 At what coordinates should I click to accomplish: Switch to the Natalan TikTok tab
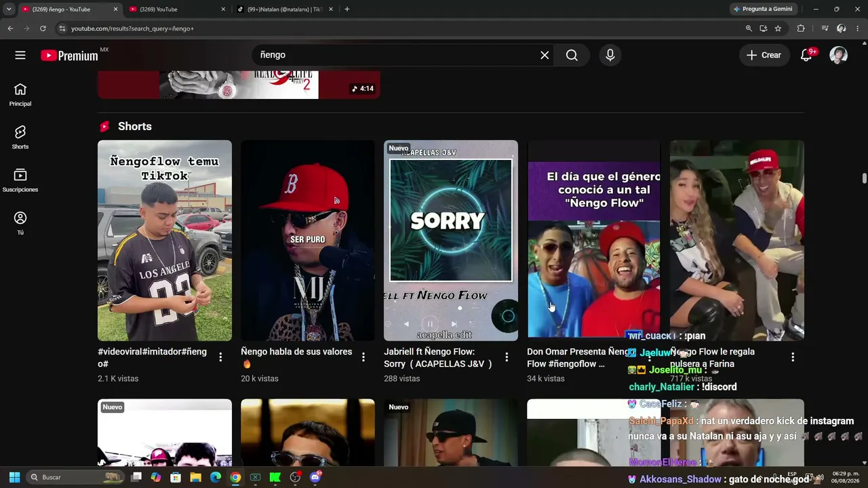click(285, 9)
